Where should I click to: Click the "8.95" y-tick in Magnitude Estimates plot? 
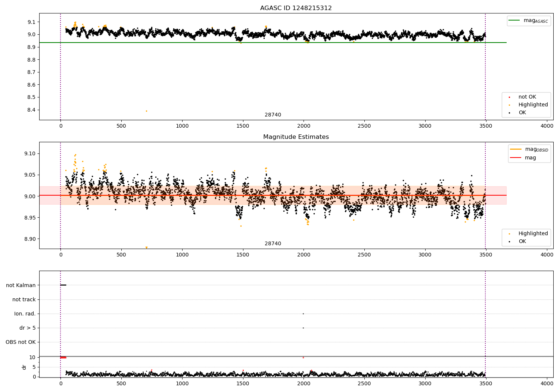[30, 218]
